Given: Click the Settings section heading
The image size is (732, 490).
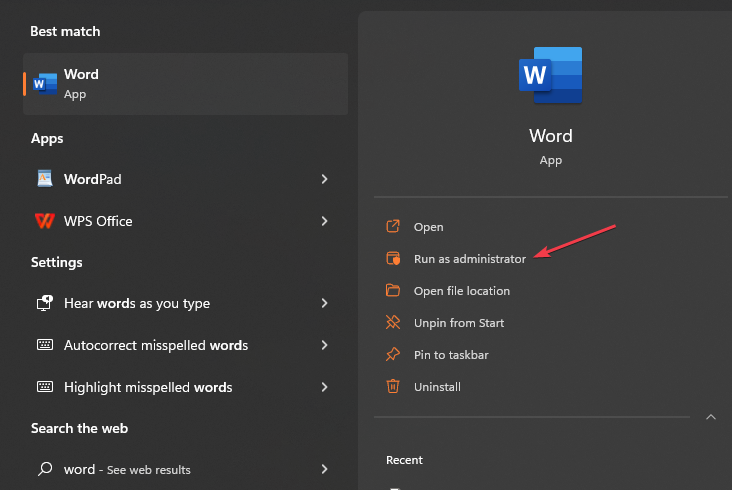Looking at the screenshot, I should click(56, 262).
